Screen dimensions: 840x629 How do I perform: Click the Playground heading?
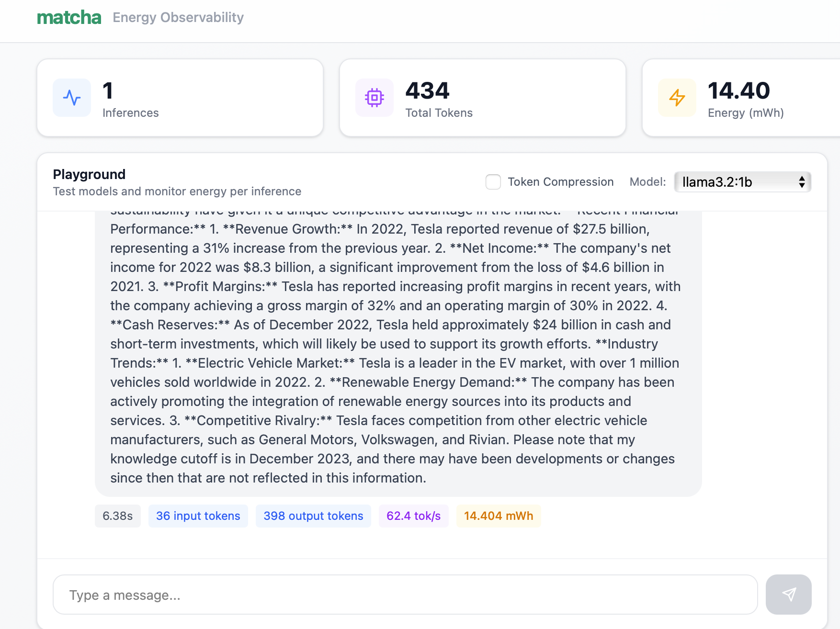pyautogui.click(x=89, y=174)
